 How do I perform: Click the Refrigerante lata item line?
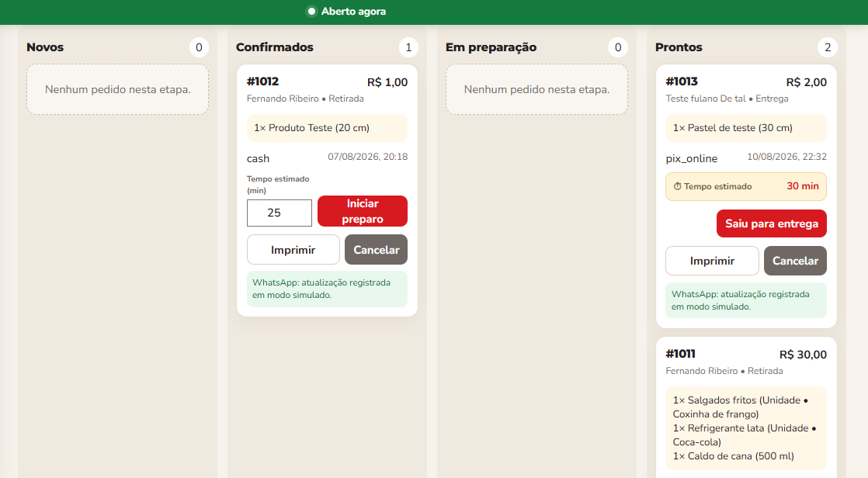(745, 435)
